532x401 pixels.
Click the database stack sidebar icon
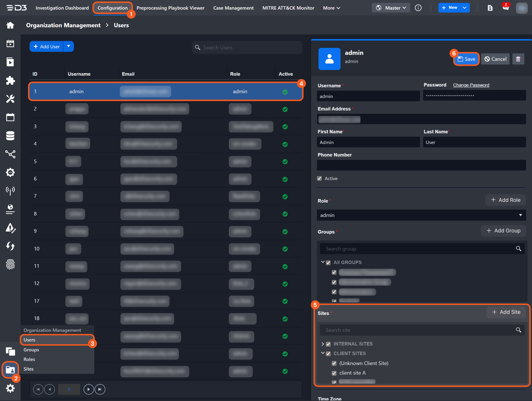10,136
